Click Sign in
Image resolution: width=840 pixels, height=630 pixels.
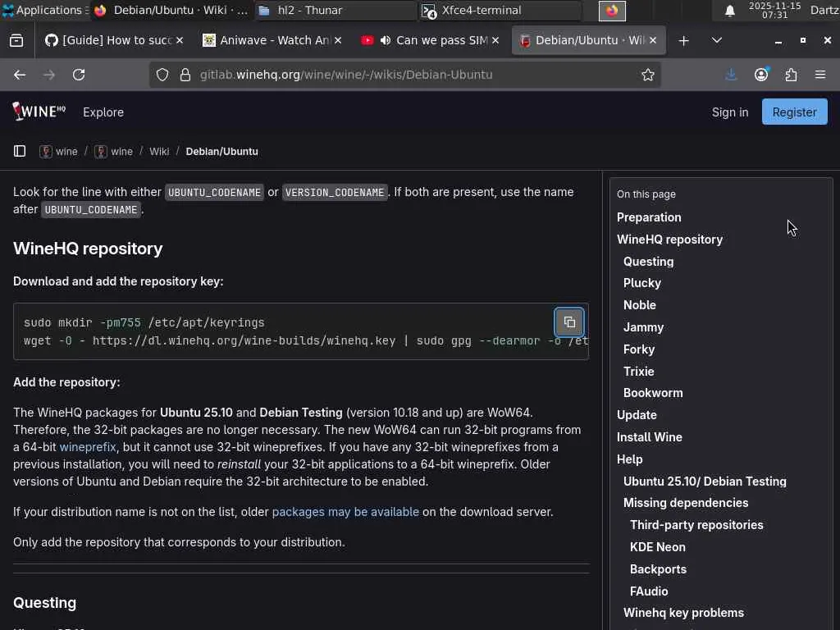pos(729,112)
